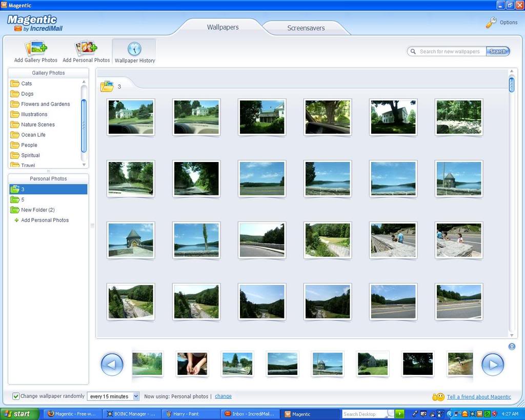The width and height of the screenshot is (525, 420).
Task: Select thumbnail of two people at stone wall
Action: (393, 240)
